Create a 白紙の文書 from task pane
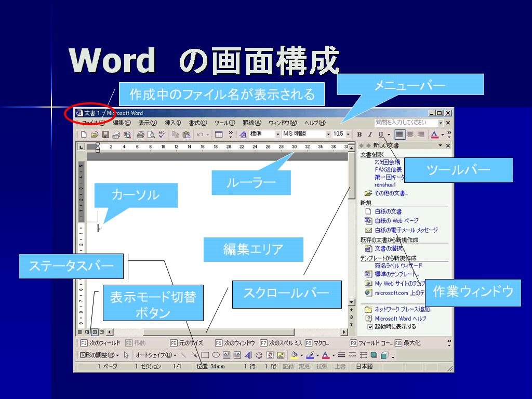Viewport: 532px width, 399px height. point(388,211)
